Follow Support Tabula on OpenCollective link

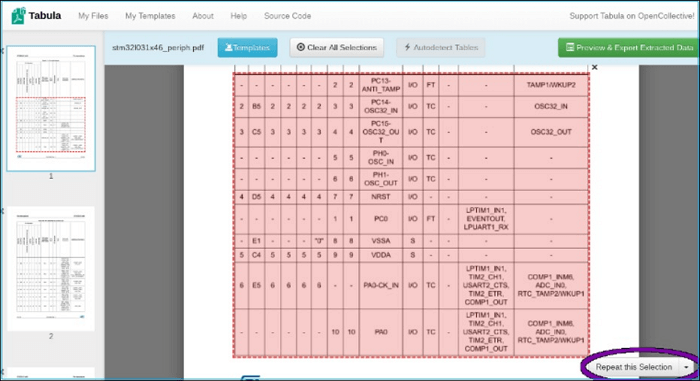point(632,16)
